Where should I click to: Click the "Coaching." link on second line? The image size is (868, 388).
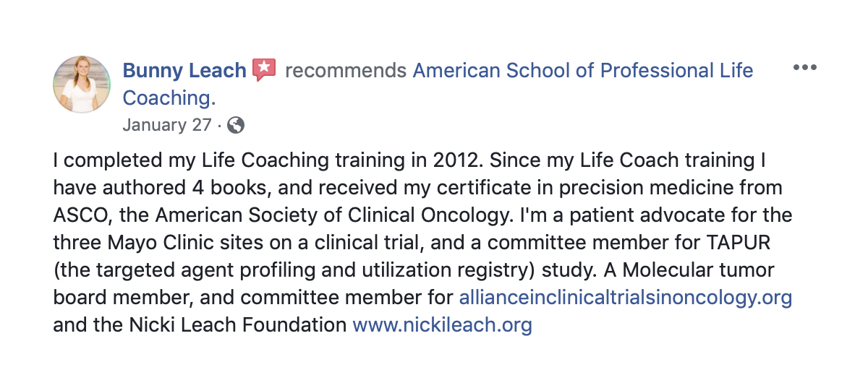click(x=169, y=98)
